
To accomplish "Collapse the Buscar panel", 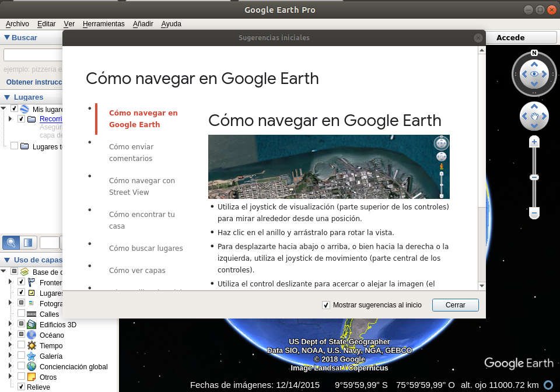I will (6, 37).
